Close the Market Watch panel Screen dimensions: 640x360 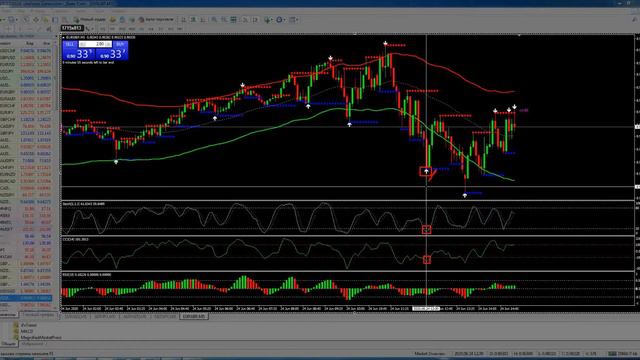click(x=57, y=36)
